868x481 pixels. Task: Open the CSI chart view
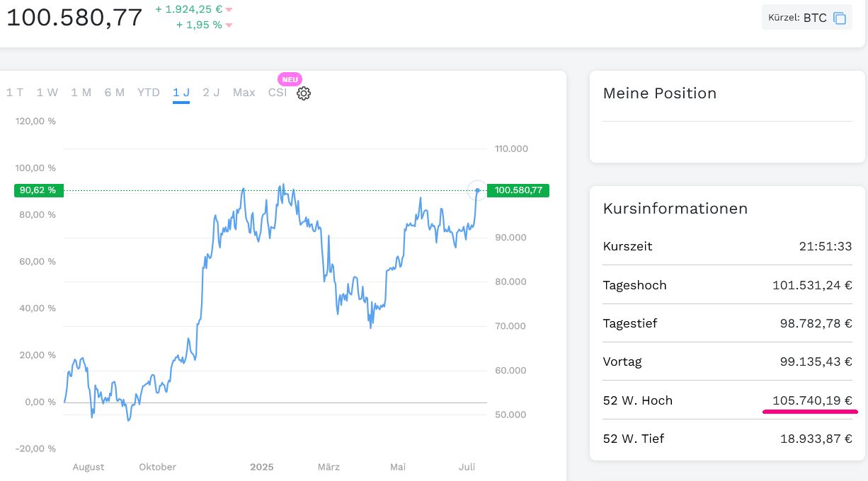[278, 93]
